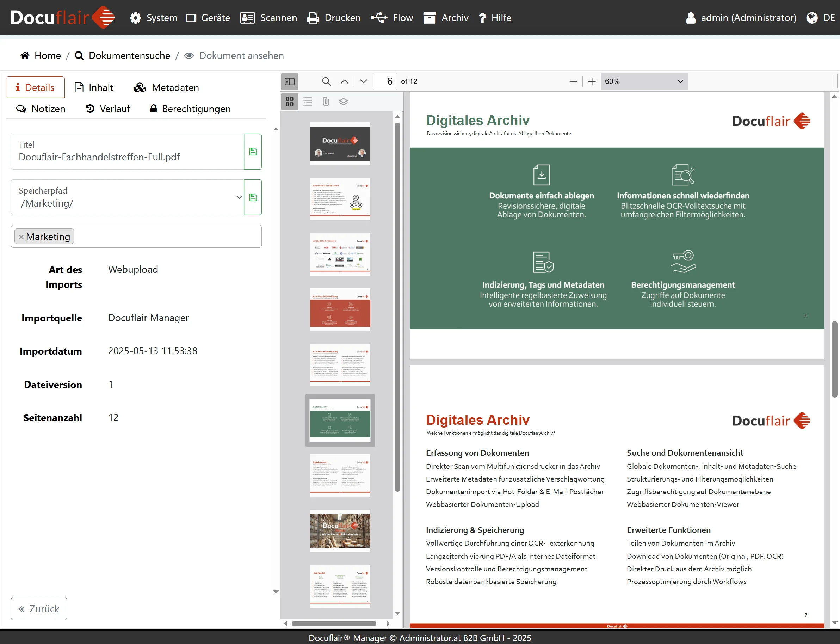Screen dimensions: 840x644
Task: Click the thumbnail panel horizontal scrollbar
Action: (333, 623)
